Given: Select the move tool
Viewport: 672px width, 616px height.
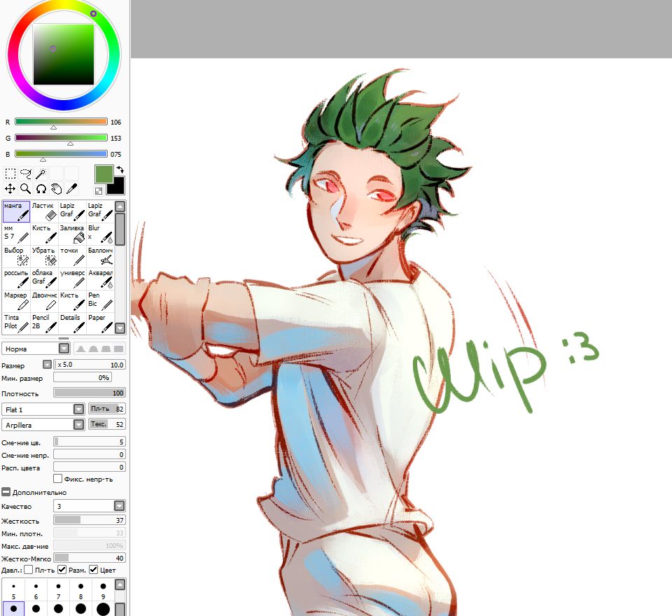Looking at the screenshot, I should tap(10, 188).
